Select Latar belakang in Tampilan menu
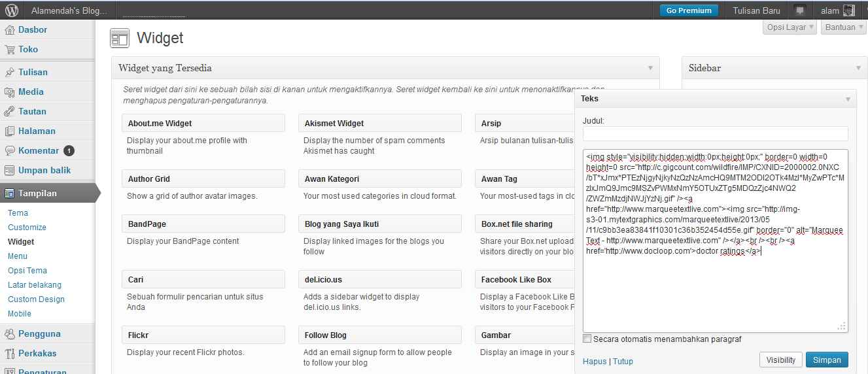 (35, 285)
